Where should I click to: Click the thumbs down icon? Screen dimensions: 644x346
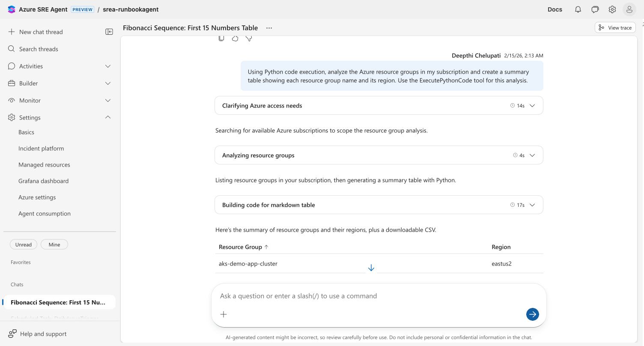pos(249,39)
